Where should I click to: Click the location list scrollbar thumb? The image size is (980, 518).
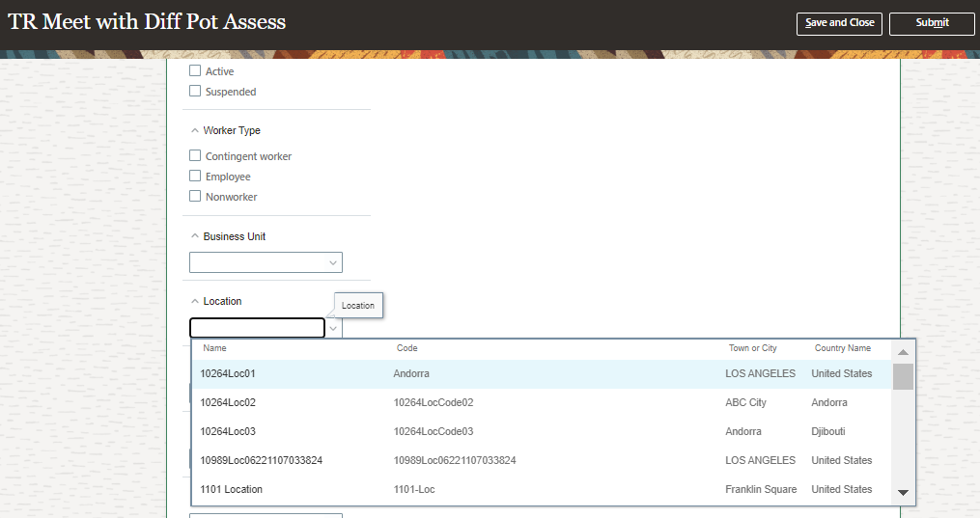click(903, 376)
